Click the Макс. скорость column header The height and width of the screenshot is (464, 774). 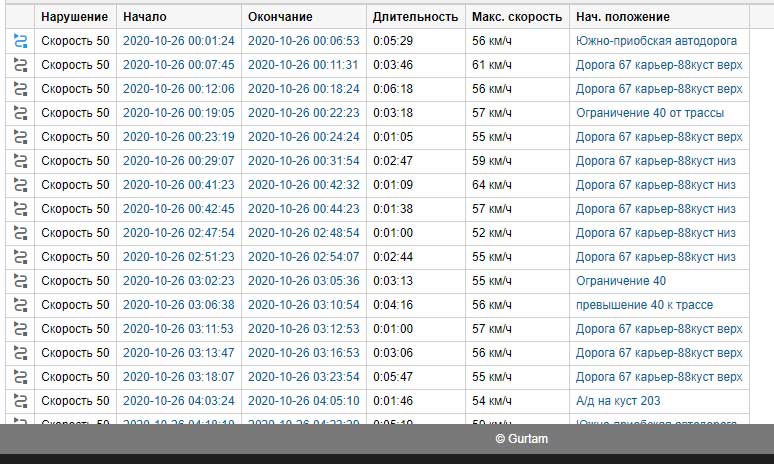tap(515, 17)
